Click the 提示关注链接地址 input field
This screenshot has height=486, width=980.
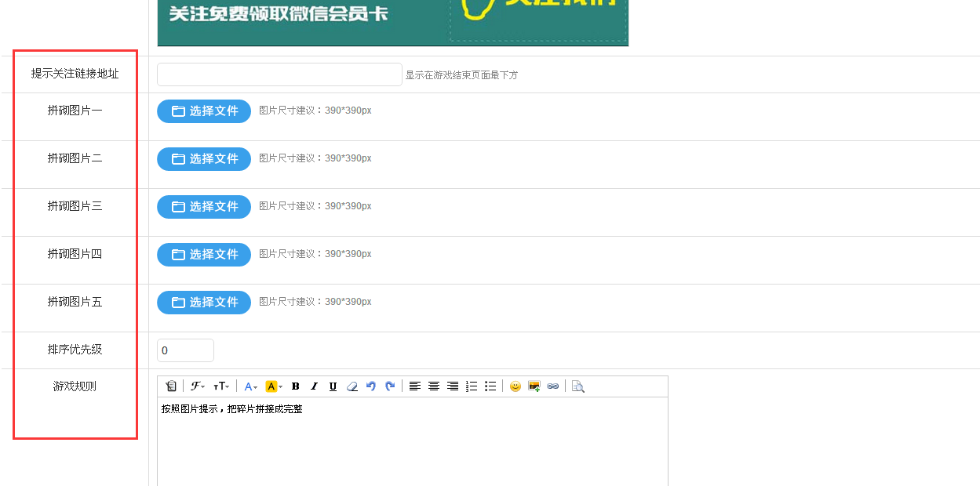(279, 74)
